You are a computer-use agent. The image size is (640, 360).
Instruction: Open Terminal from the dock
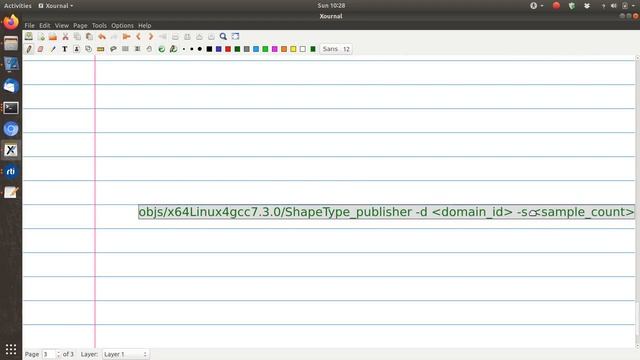click(11, 108)
